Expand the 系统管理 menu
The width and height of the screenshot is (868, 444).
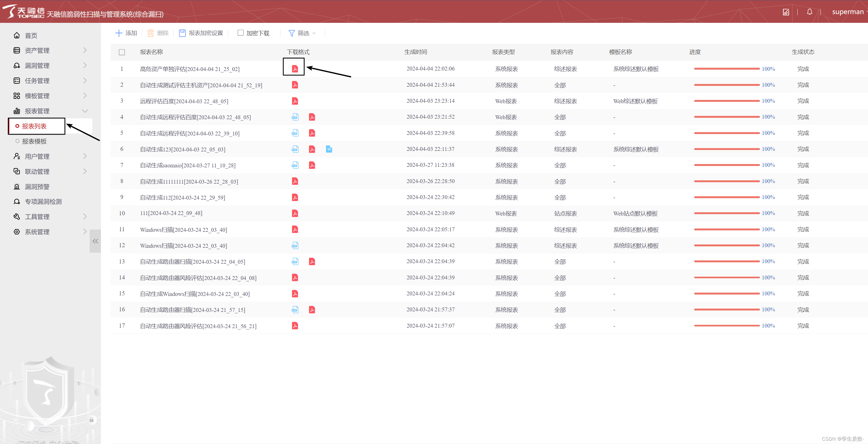click(37, 232)
